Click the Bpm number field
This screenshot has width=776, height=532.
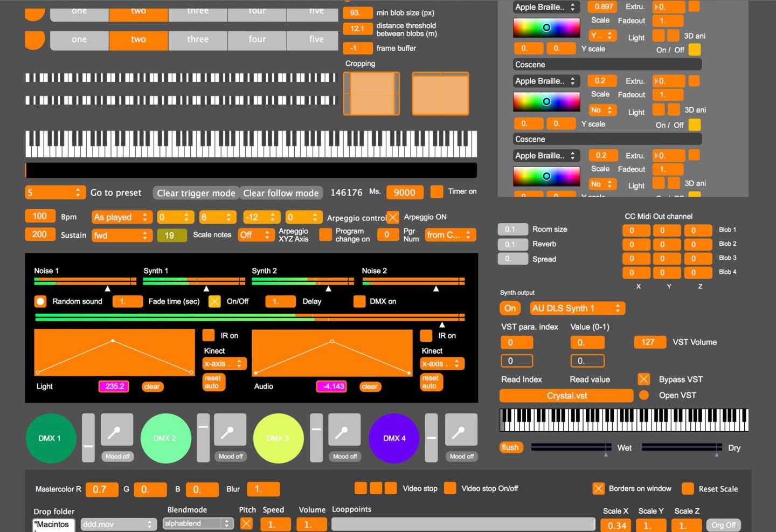(40, 216)
